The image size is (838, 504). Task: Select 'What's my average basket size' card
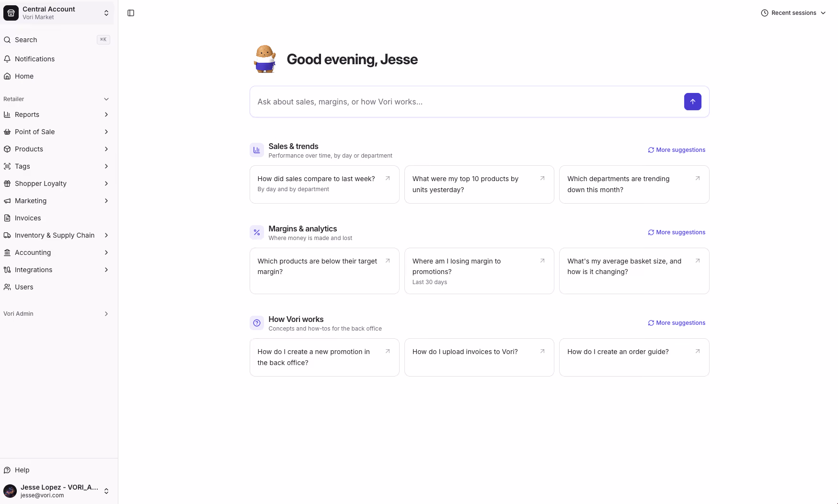[634, 271]
